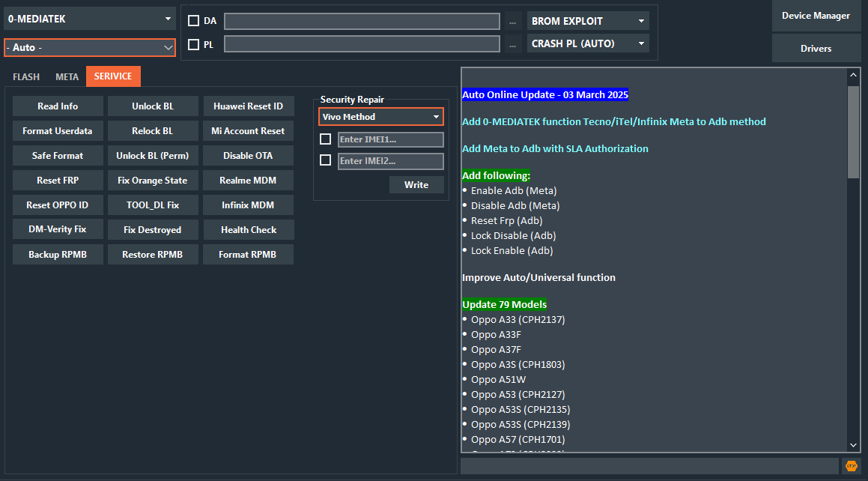Click the bottom status input bar

click(x=649, y=466)
